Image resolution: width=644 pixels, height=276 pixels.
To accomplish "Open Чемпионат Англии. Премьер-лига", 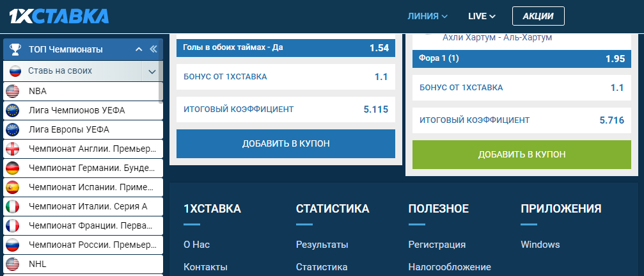I will coord(83,149).
